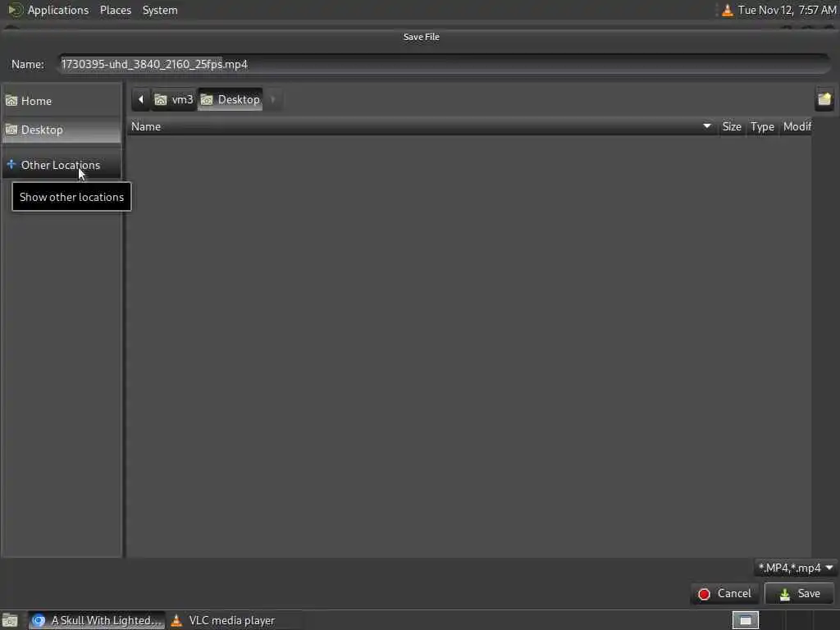Click the forward arrow in the path bar

pyautogui.click(x=272, y=99)
